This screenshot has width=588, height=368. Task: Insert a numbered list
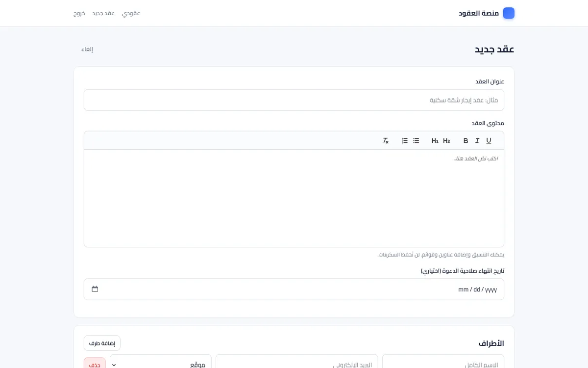(404, 141)
